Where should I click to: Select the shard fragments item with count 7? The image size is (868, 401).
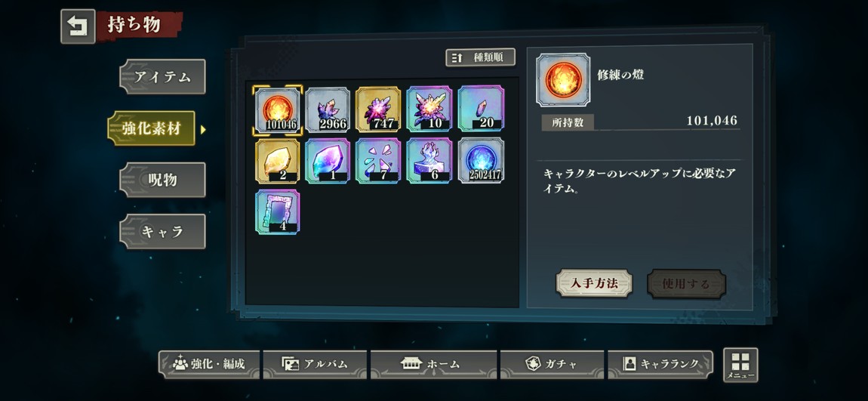coord(379,161)
